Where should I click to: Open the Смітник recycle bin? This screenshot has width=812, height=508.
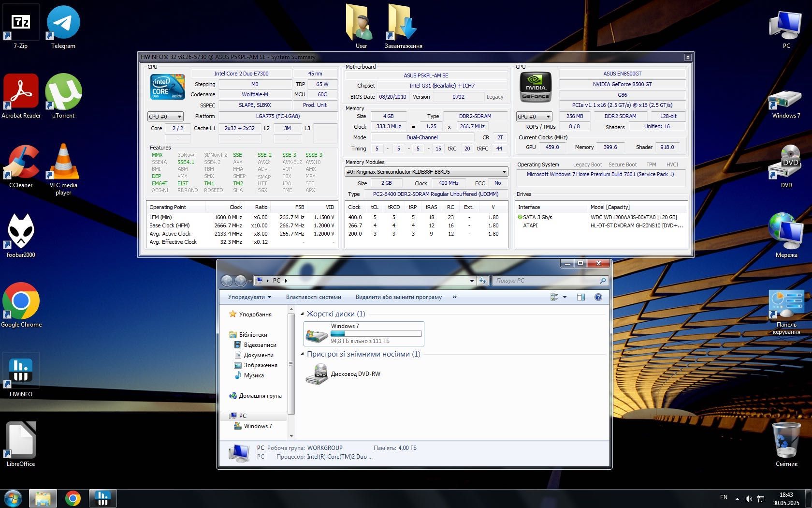click(786, 445)
